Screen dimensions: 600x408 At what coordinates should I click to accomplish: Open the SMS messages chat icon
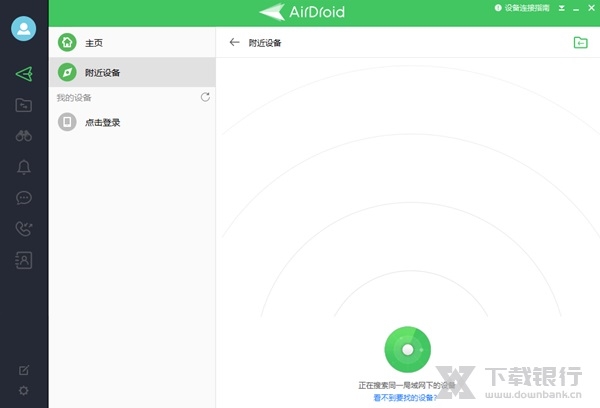[24, 198]
